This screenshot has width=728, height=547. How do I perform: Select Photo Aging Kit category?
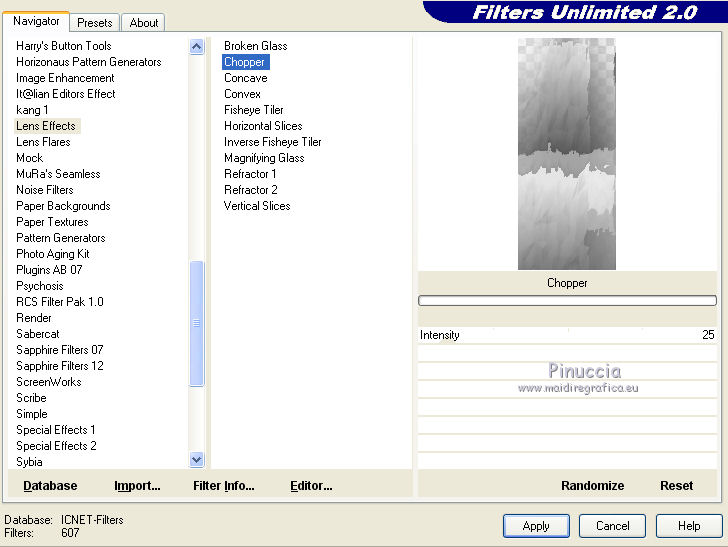tap(52, 254)
